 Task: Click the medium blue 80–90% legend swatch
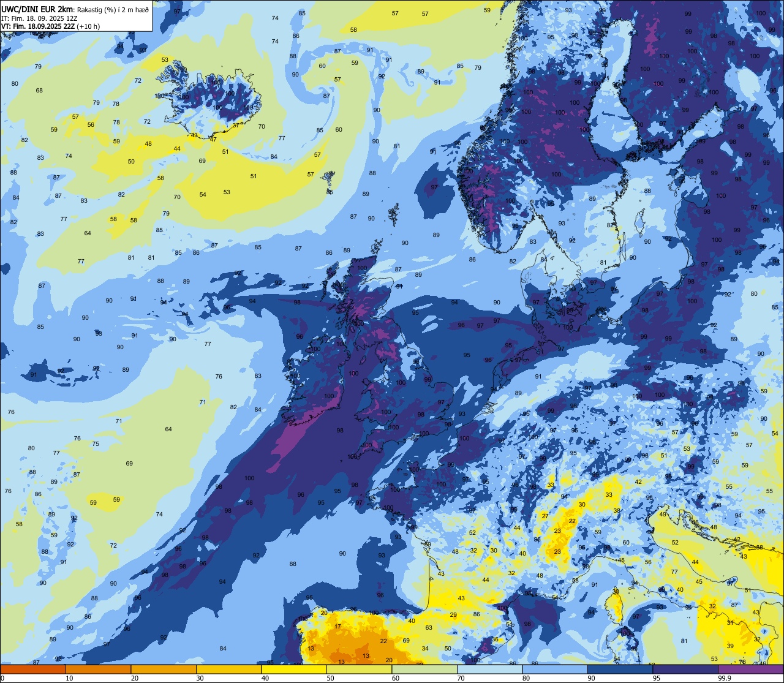point(555,669)
